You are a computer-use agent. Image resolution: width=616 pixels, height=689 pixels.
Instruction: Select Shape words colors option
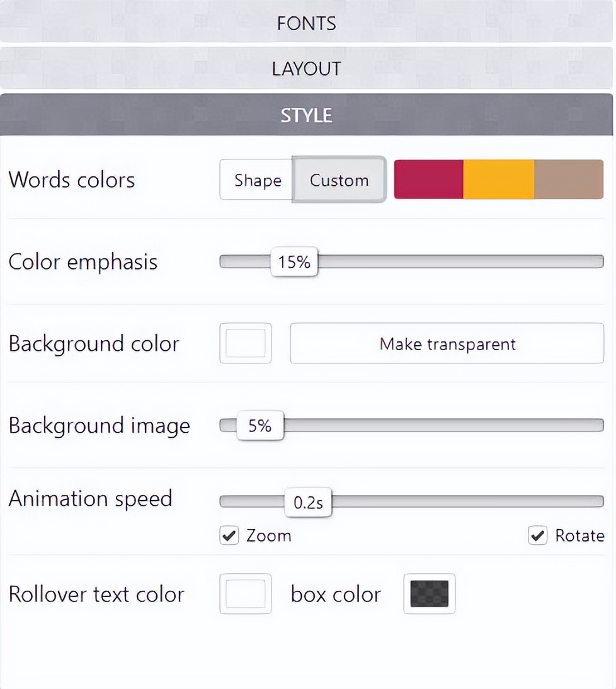click(257, 180)
